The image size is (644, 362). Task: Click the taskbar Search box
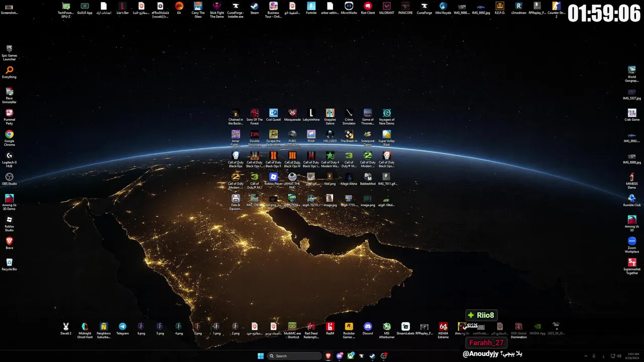[x=294, y=356]
